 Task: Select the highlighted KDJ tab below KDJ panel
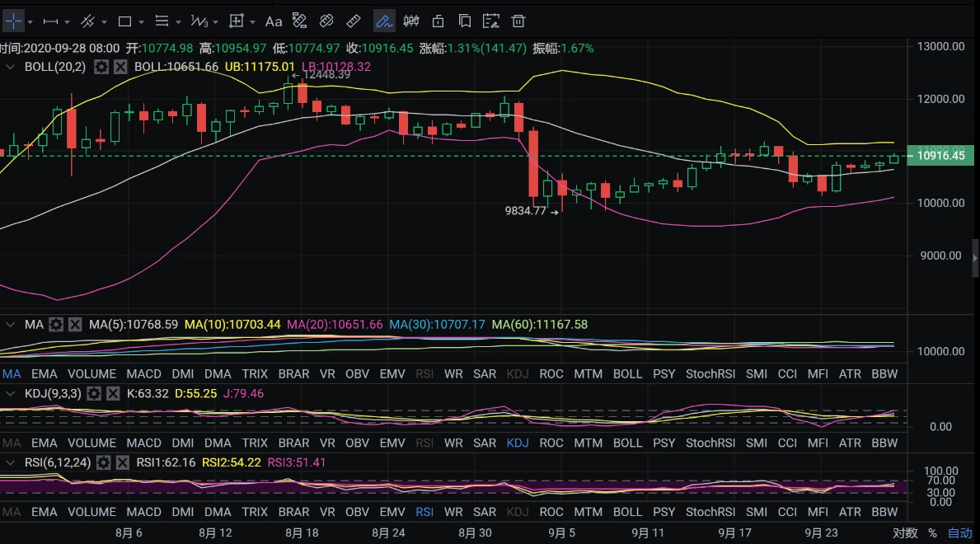click(518, 443)
